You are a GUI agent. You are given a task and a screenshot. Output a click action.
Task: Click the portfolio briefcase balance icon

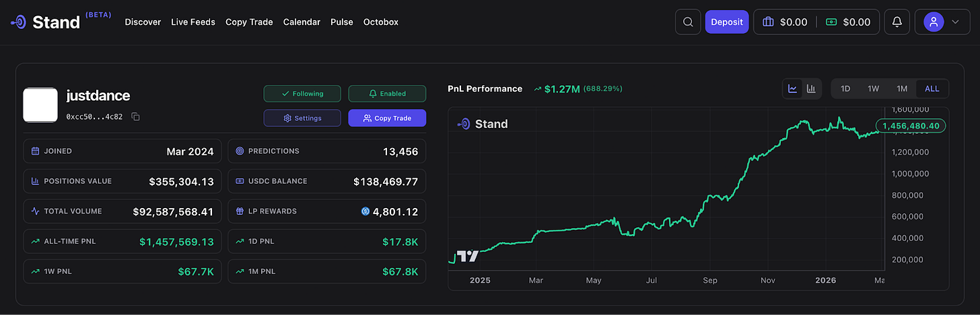[768, 22]
